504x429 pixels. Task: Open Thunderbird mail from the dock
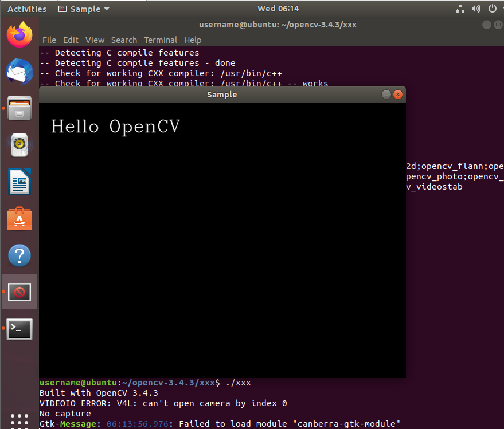pos(19,71)
